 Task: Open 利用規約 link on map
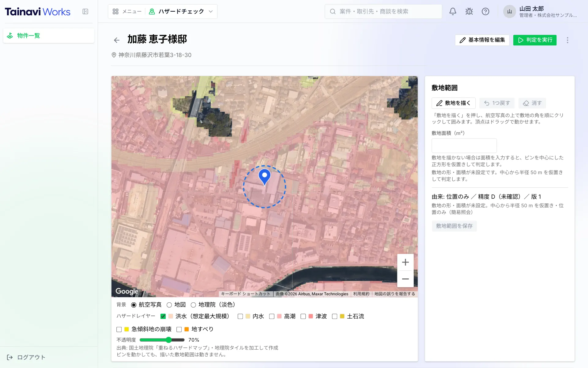(361, 294)
